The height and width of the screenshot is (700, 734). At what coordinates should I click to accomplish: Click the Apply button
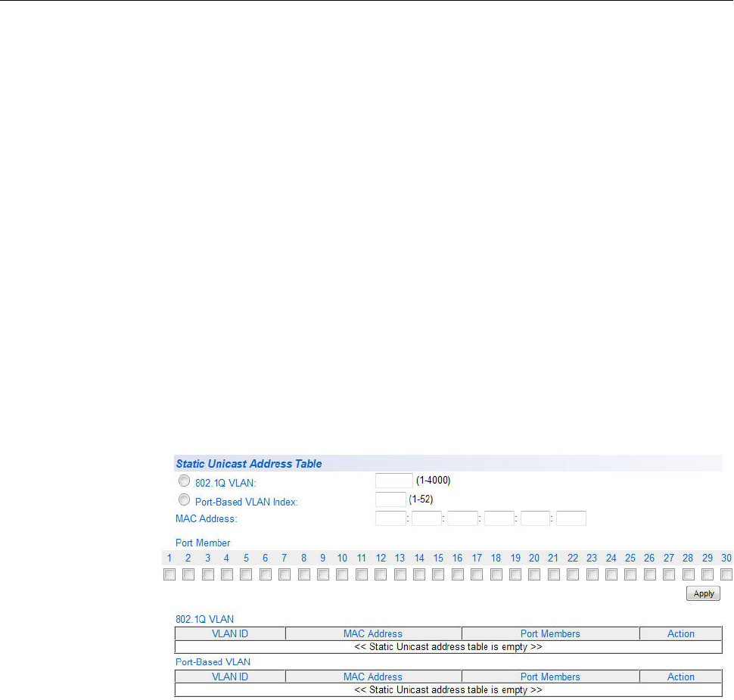[703, 593]
